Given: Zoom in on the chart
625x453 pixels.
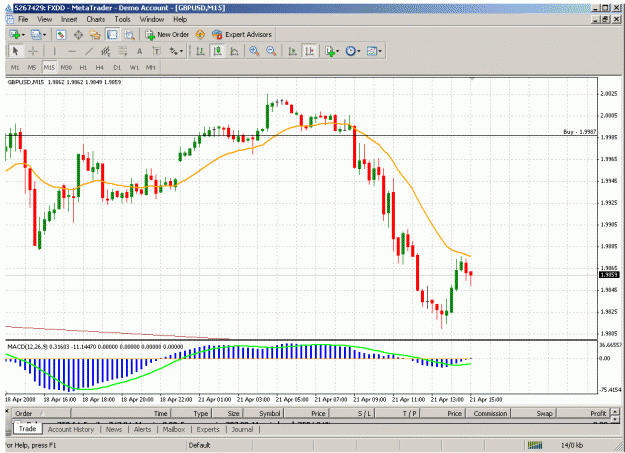Looking at the screenshot, I should pos(254,51).
